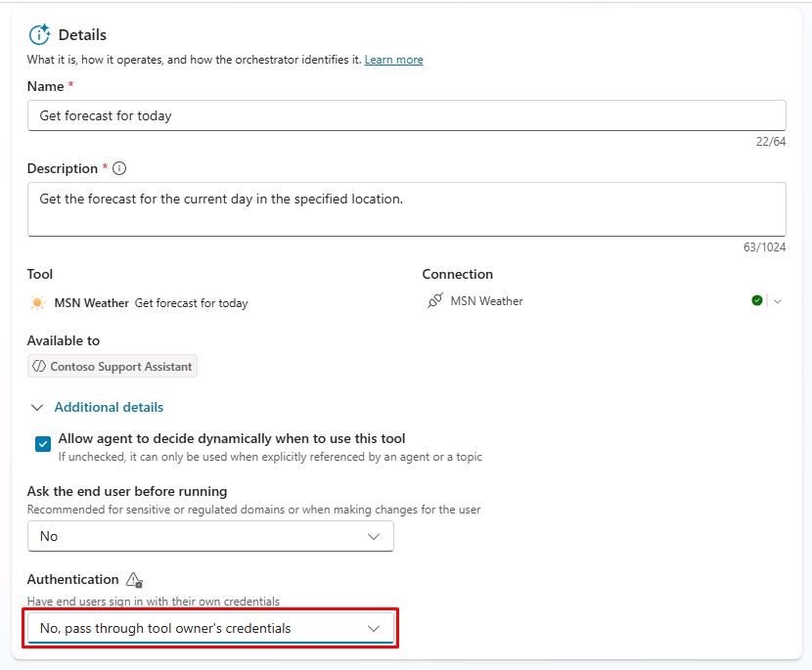This screenshot has width=812, height=670.
Task: Click the MSN Weather sun icon
Action: pyautogui.click(x=37, y=303)
